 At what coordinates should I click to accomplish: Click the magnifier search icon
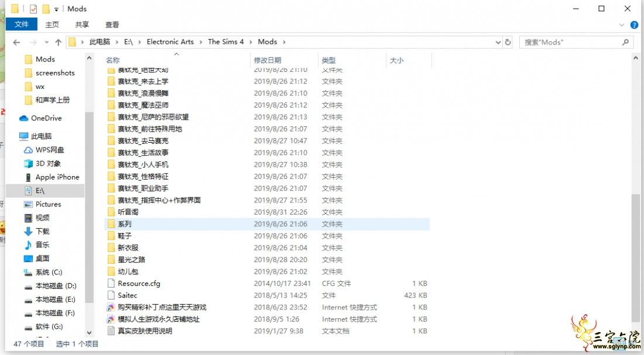[x=625, y=42]
